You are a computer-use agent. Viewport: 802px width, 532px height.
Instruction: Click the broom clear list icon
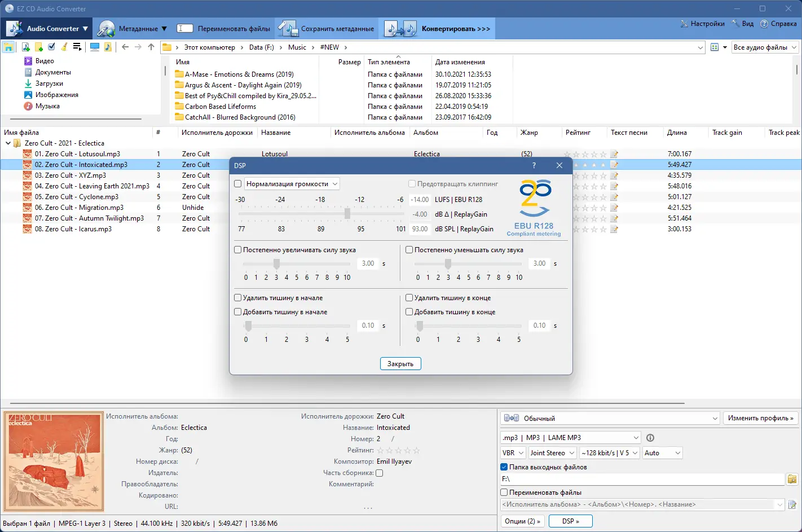tap(64, 47)
